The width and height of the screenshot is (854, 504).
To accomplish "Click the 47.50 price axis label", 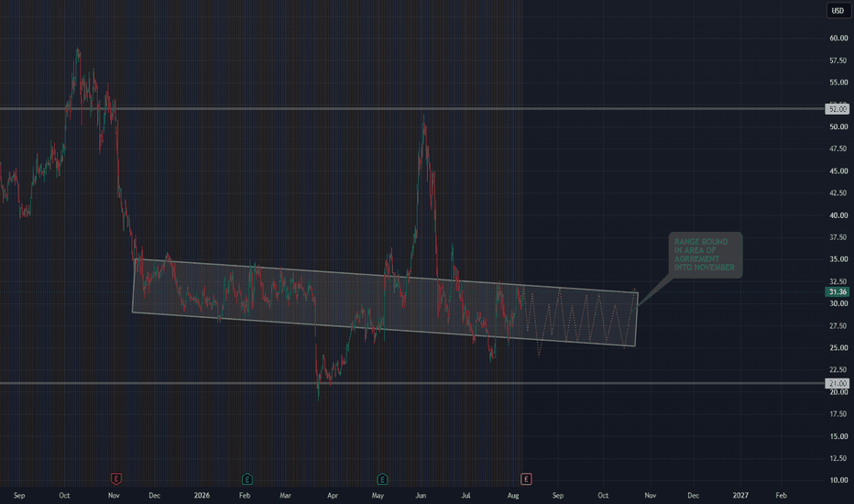I will coord(838,148).
